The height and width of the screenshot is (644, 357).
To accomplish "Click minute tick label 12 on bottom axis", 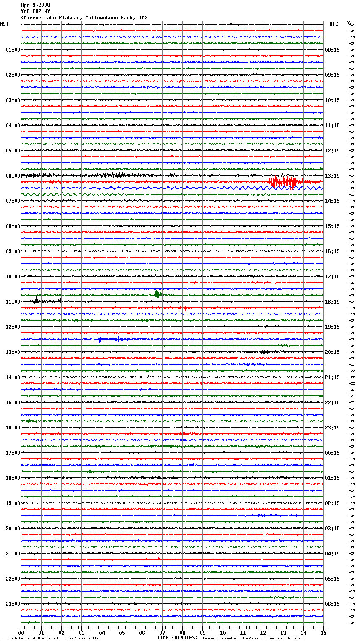I will coord(263,633).
